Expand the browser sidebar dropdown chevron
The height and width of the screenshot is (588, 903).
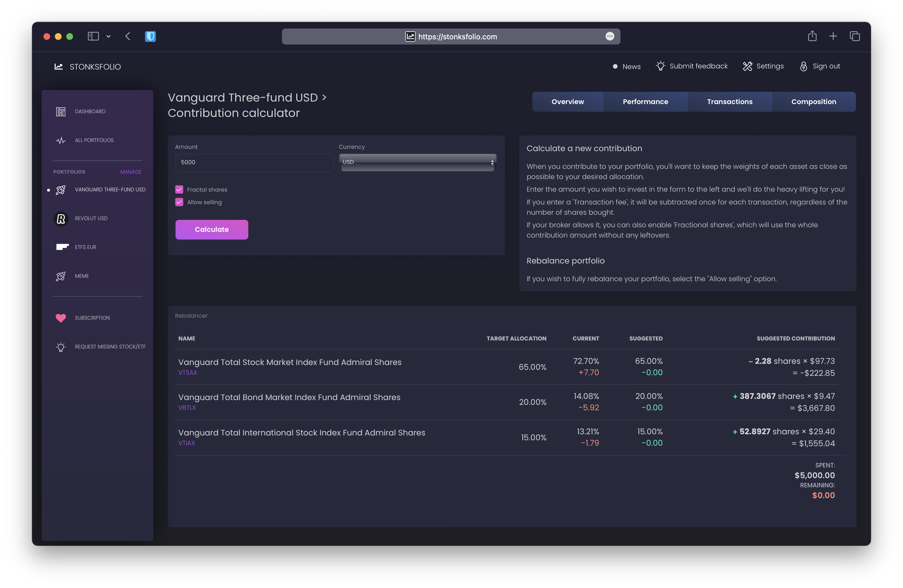coord(108,37)
